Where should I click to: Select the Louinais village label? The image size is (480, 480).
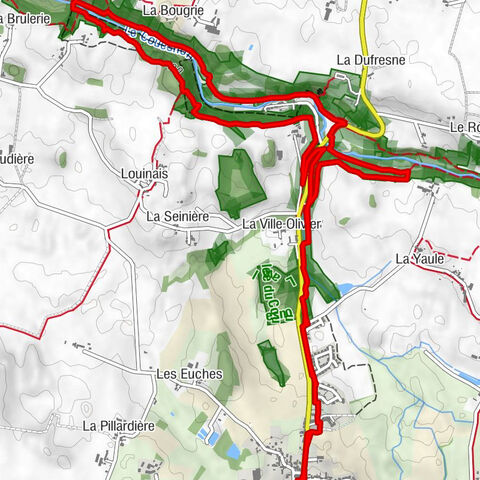(144, 174)
